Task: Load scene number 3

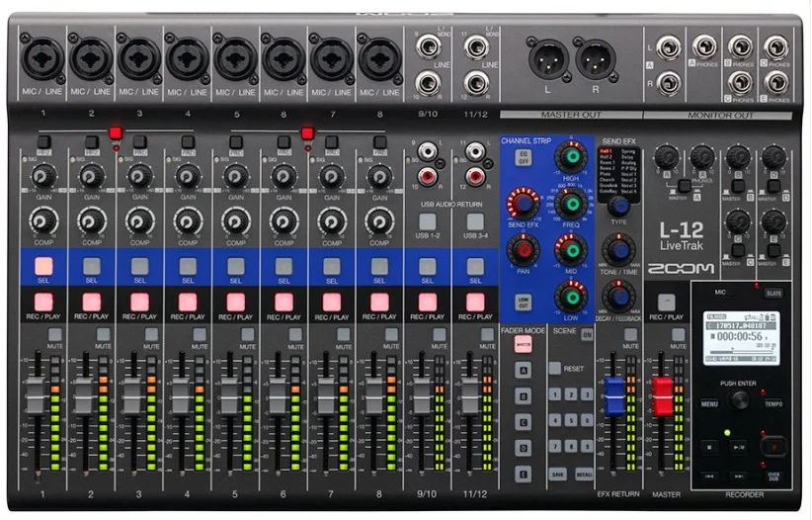Action: 587,394
